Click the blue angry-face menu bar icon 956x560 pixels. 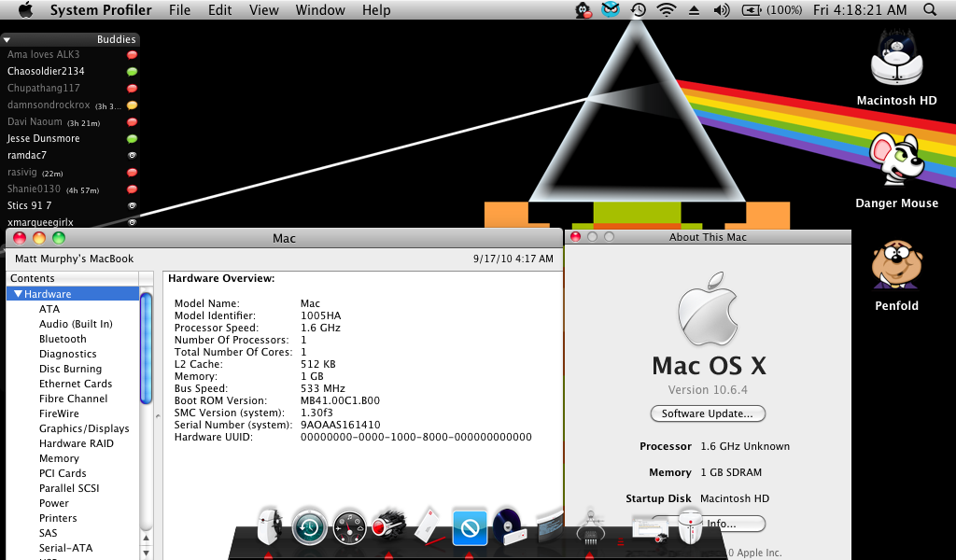[611, 9]
